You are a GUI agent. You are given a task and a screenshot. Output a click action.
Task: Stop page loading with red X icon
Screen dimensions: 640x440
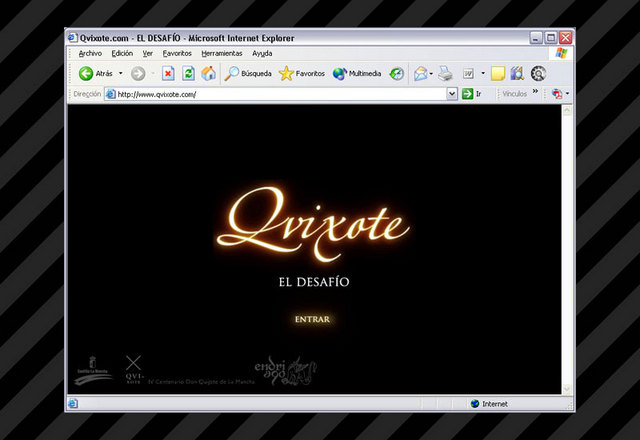click(168, 73)
